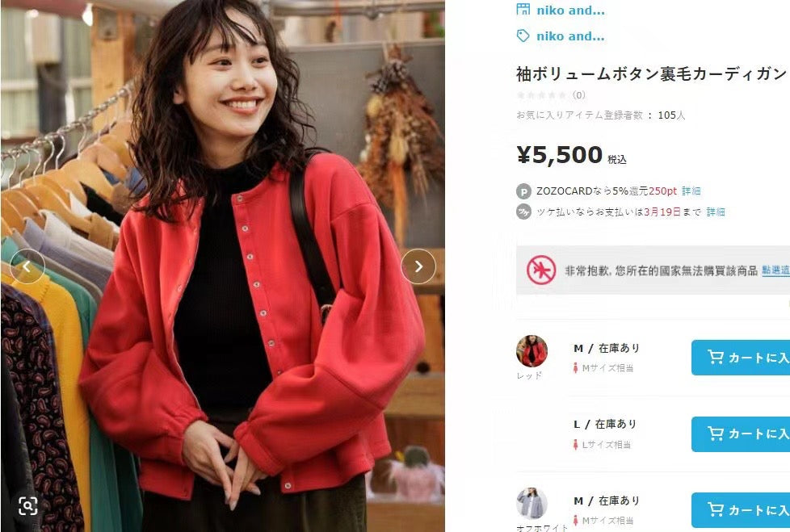Viewport: 790px width, 532px height.
Task: Click the no-shipping airplane prohibited icon
Action: tap(541, 270)
